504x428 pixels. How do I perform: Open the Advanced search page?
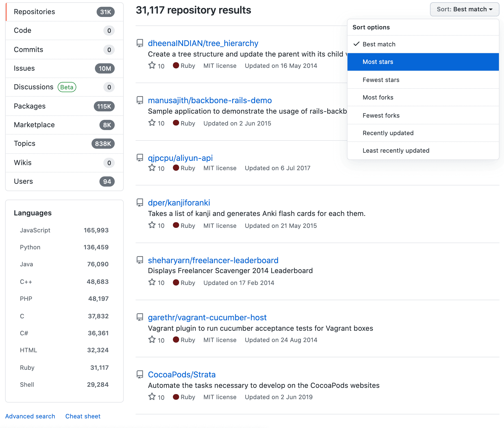pos(30,416)
